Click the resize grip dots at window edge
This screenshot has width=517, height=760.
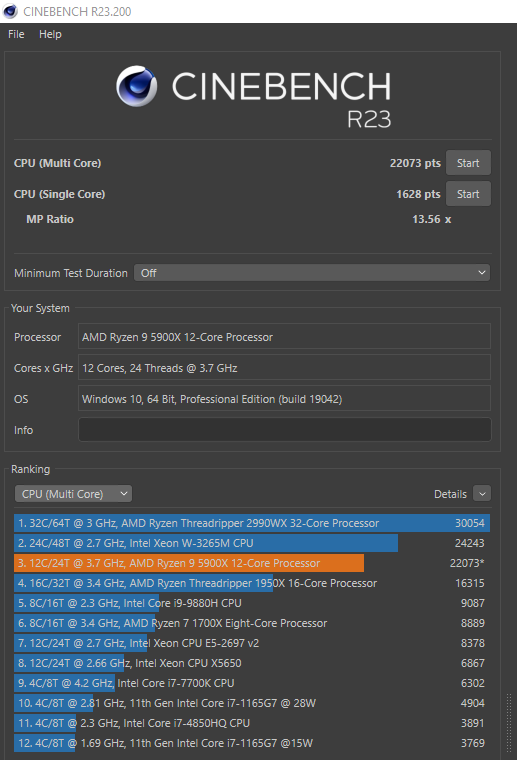[509, 724]
